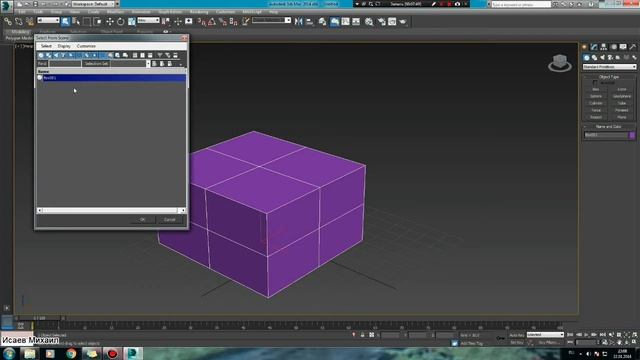Click the Sphere primitive button
The height and width of the screenshot is (360, 640).
pyautogui.click(x=596, y=96)
